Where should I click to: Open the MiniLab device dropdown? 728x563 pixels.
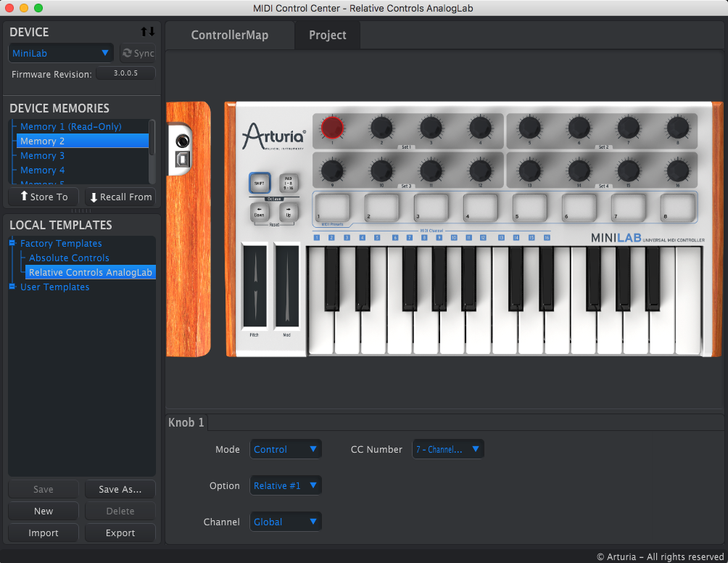tap(61, 53)
